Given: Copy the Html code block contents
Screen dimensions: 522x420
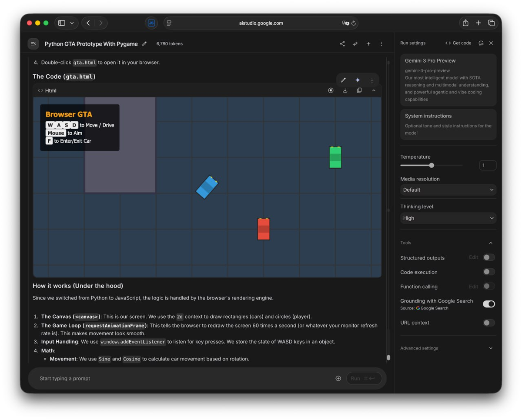Looking at the screenshot, I should click(359, 90).
